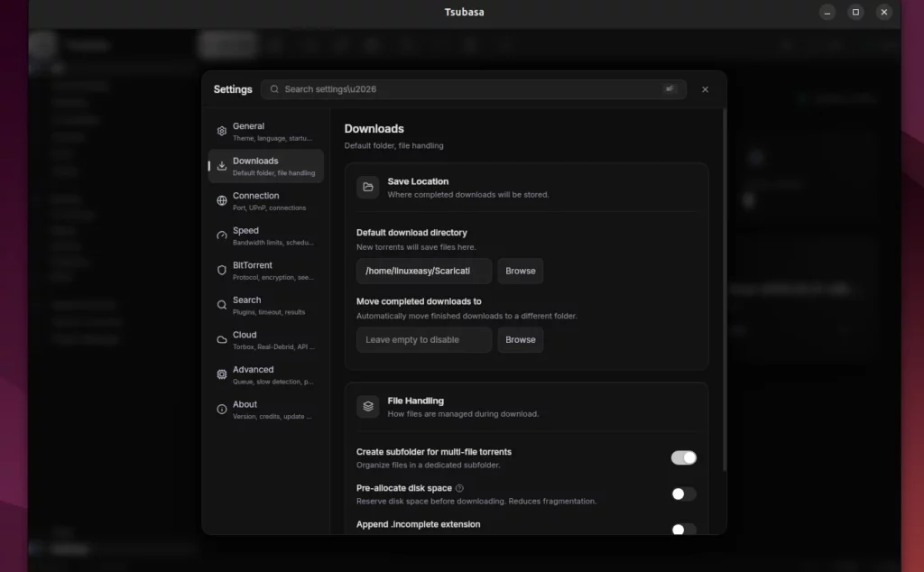The height and width of the screenshot is (572, 924).
Task: Toggle Append .incomplete extension
Action: click(x=683, y=528)
